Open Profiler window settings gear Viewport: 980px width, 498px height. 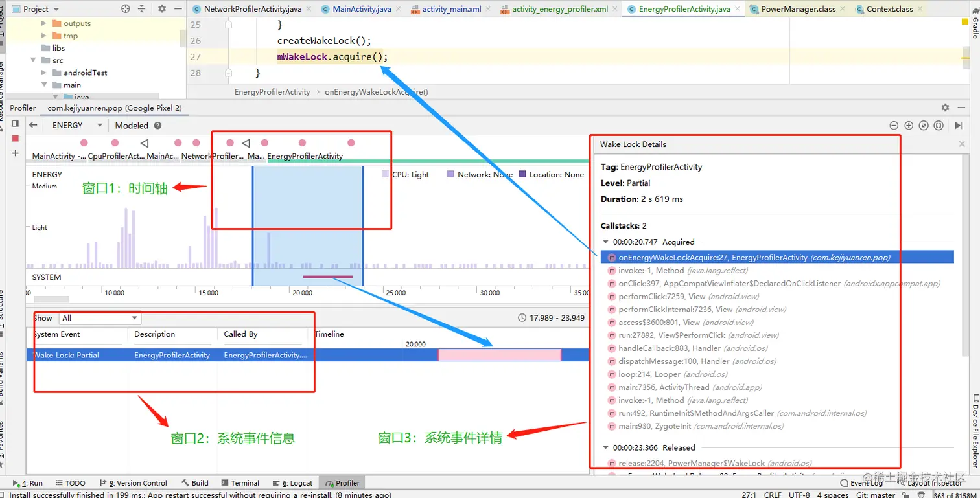click(945, 108)
